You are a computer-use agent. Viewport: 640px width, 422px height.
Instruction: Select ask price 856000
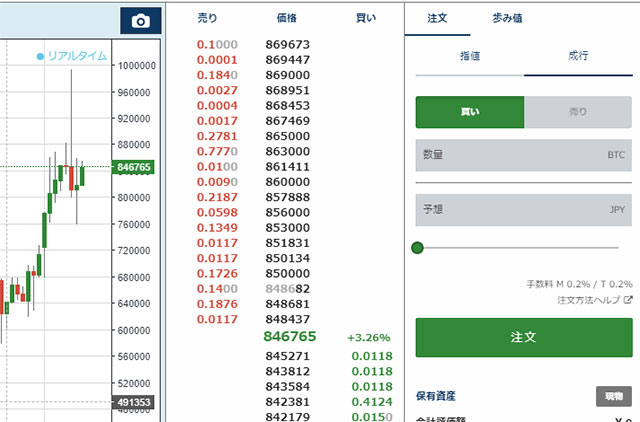[x=287, y=213]
